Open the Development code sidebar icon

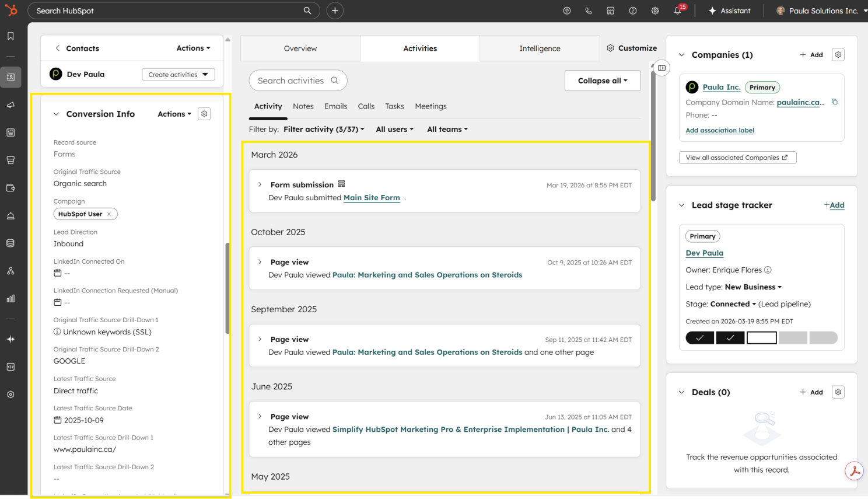10,367
